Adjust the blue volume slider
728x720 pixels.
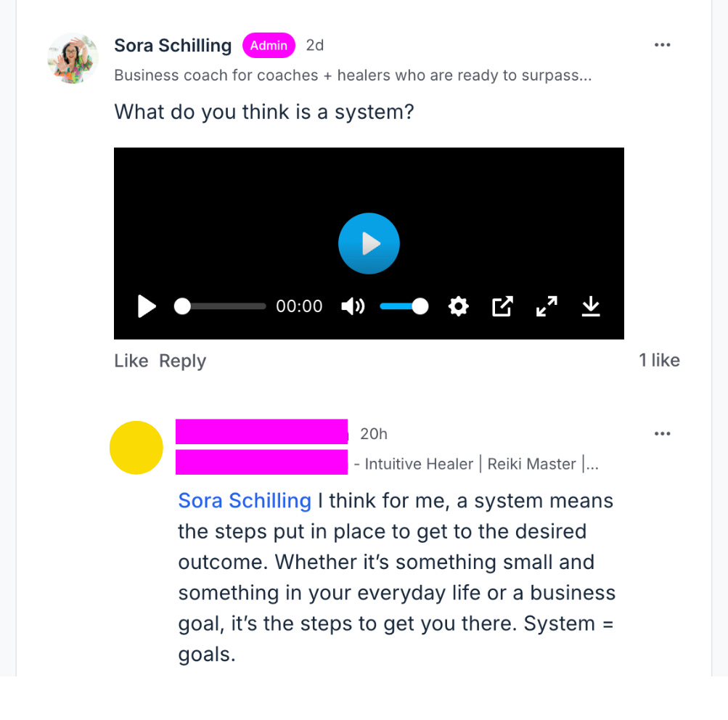pos(404,306)
